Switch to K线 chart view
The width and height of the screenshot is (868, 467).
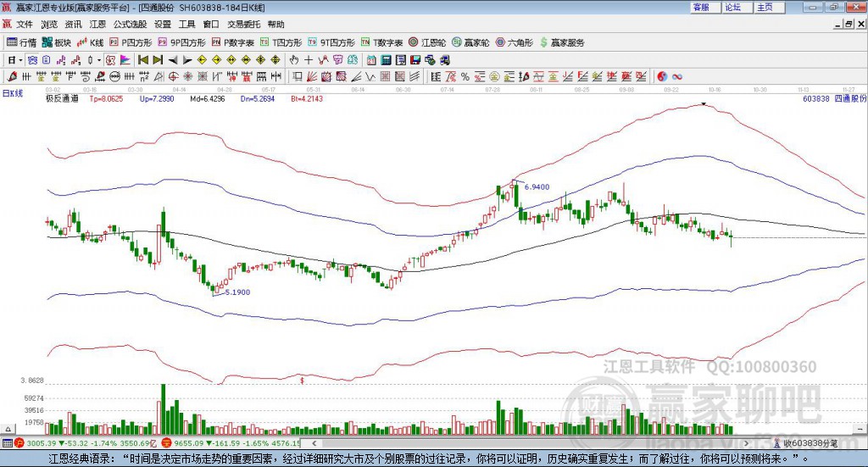pos(90,42)
